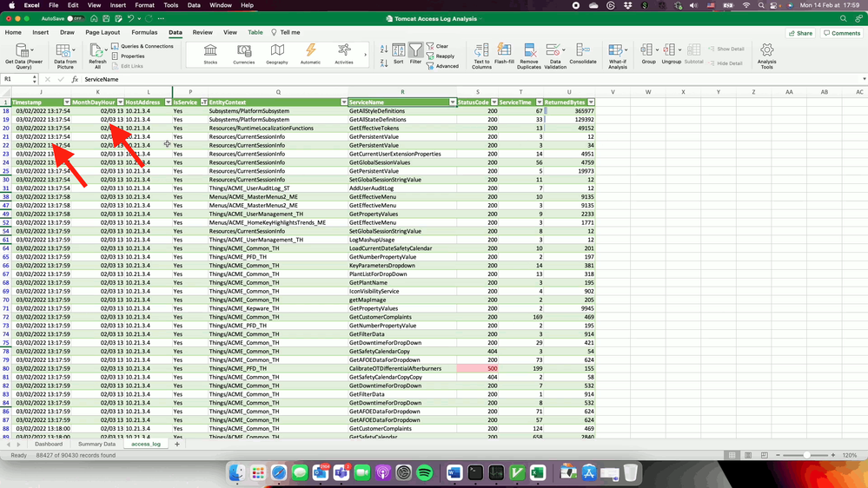Choose the Activities data type

click(344, 54)
